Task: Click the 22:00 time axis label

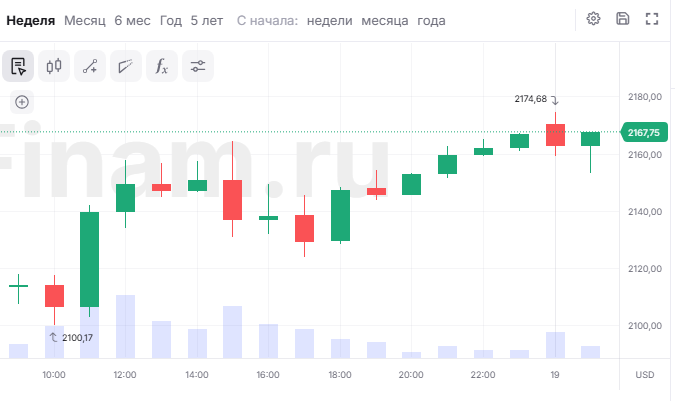Action: pyautogui.click(x=483, y=375)
